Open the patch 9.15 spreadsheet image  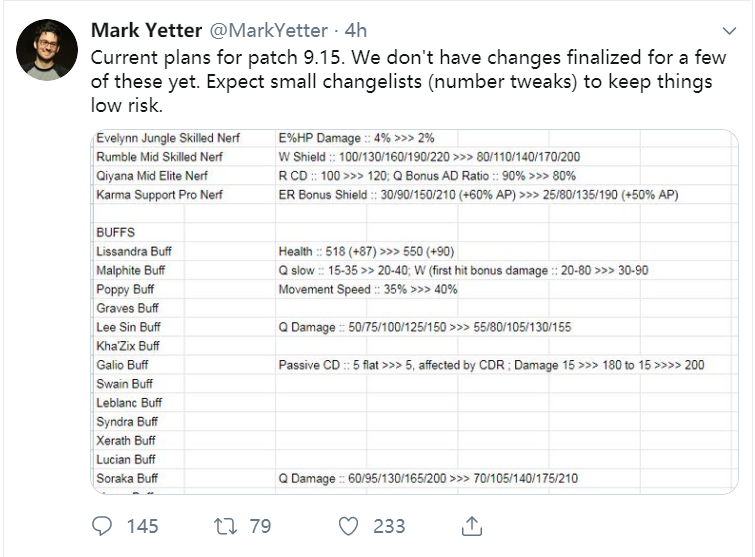[415, 311]
